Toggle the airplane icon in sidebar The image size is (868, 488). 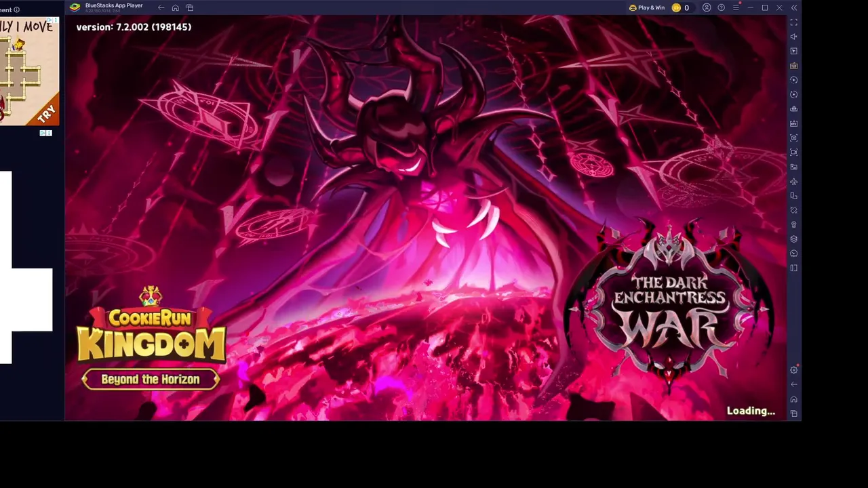click(x=794, y=182)
